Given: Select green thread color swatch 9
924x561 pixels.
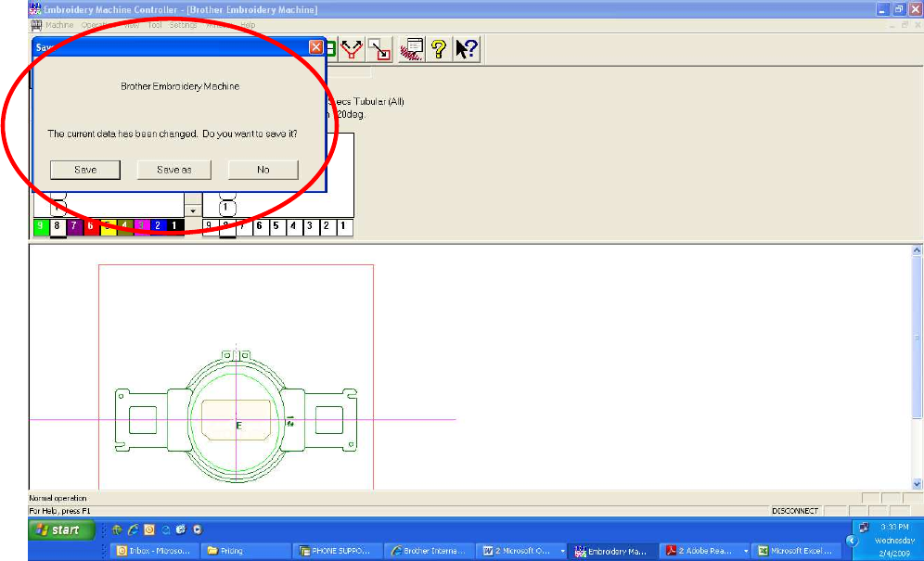Looking at the screenshot, I should (x=41, y=226).
